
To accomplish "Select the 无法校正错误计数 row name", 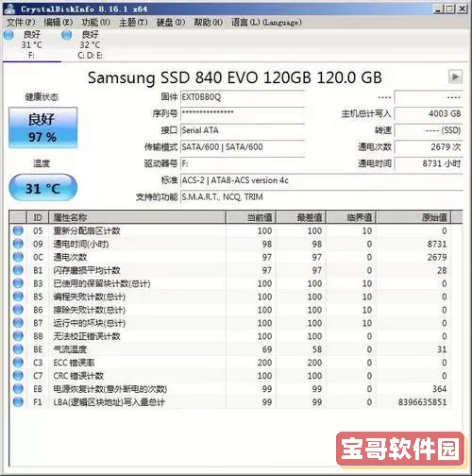I will (x=87, y=336).
